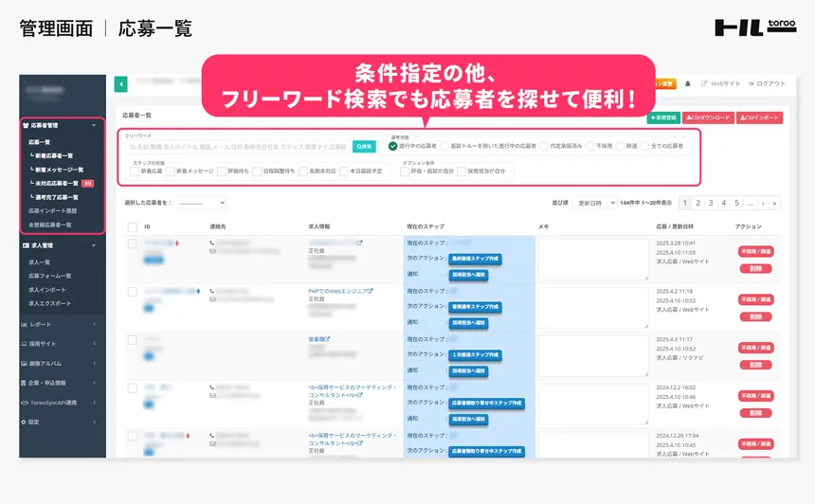Go to the last page with » button

click(774, 203)
